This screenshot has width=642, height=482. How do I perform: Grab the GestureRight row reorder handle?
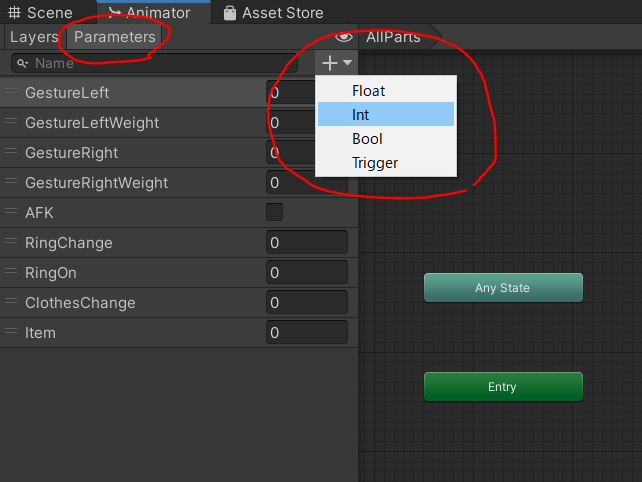(x=11, y=151)
